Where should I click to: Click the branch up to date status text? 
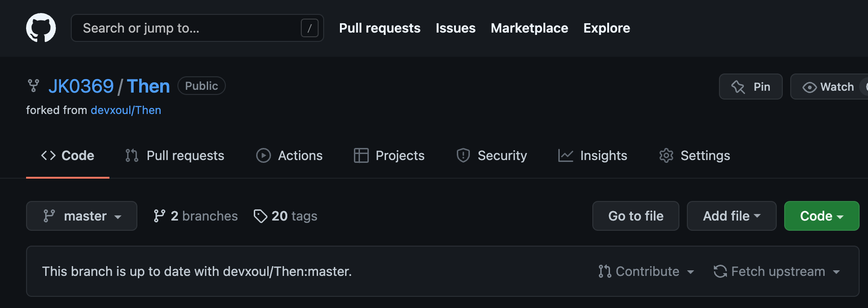(197, 271)
